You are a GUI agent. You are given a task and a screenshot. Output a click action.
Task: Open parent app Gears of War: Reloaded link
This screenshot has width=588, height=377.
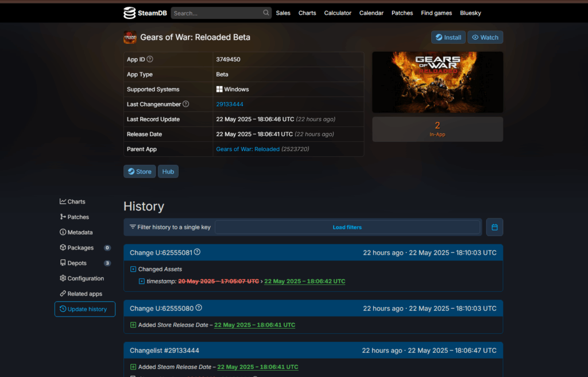click(248, 149)
